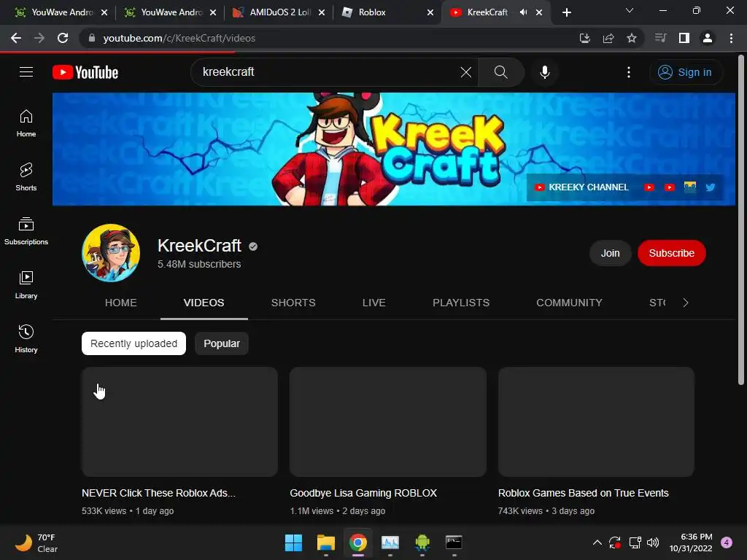The width and height of the screenshot is (747, 560).
Task: Toggle Chrome side panel icon
Action: tap(684, 38)
